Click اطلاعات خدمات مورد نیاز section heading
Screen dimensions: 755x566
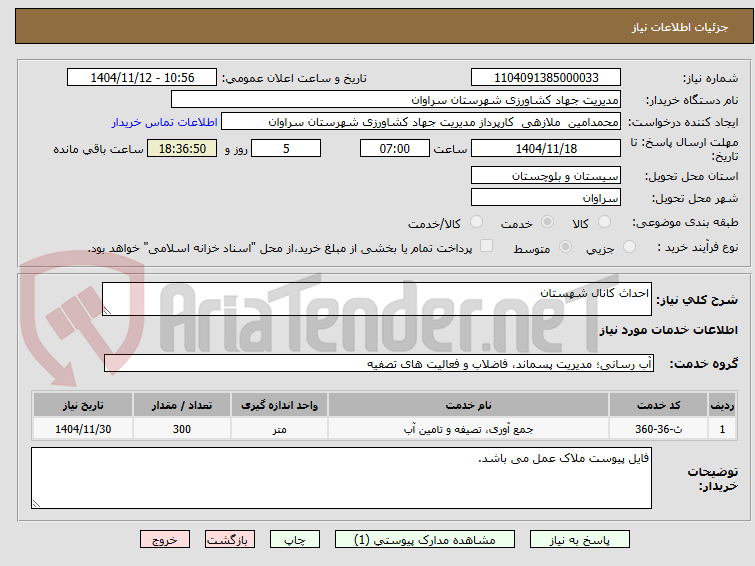pos(668,330)
